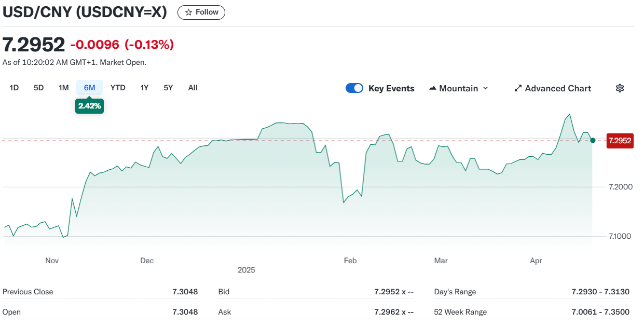
Task: Switch to the 5D time range
Action: (x=39, y=88)
